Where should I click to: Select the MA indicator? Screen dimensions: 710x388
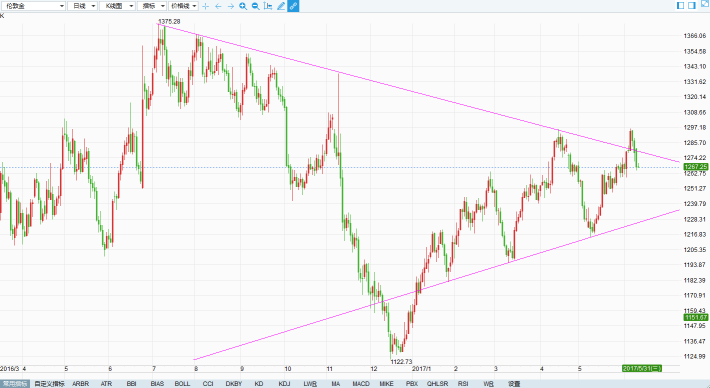(336, 384)
